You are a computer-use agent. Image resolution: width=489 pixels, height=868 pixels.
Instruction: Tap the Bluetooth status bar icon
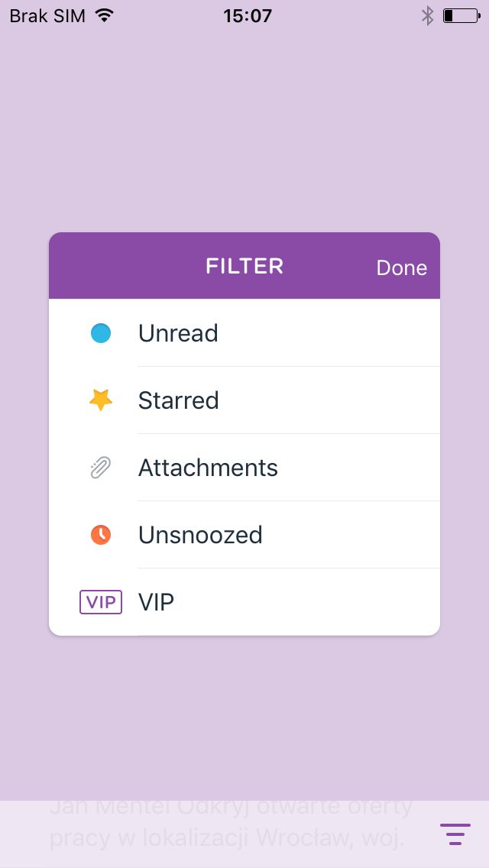click(x=428, y=16)
